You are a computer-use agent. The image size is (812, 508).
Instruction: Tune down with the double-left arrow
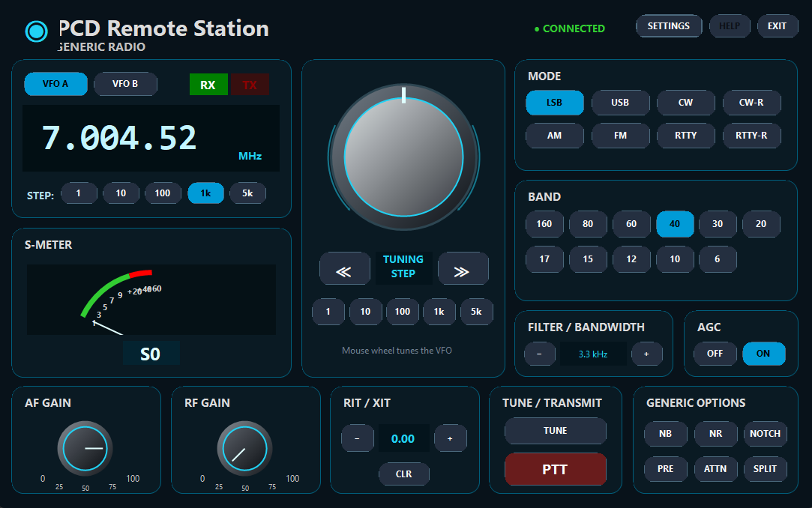click(345, 268)
